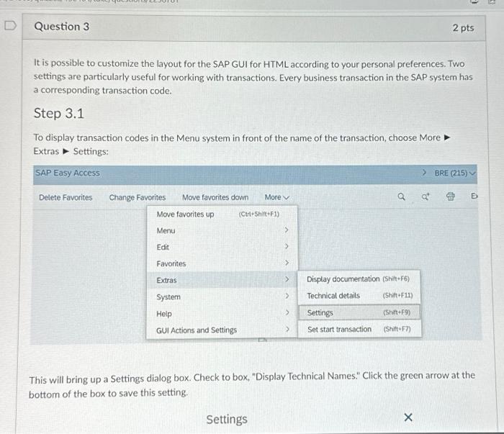This screenshot has width=504, height=434.
Task: Click the Edit entry label
Action: (163, 247)
